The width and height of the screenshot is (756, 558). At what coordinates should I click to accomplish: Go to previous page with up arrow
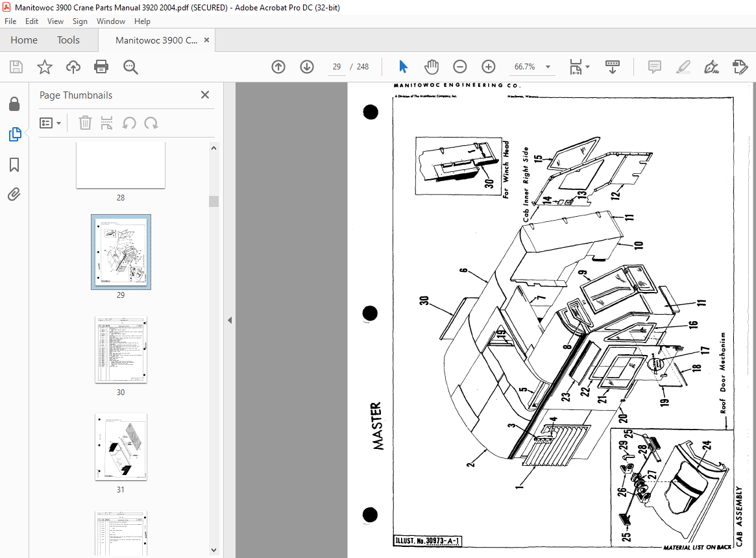pos(278,67)
